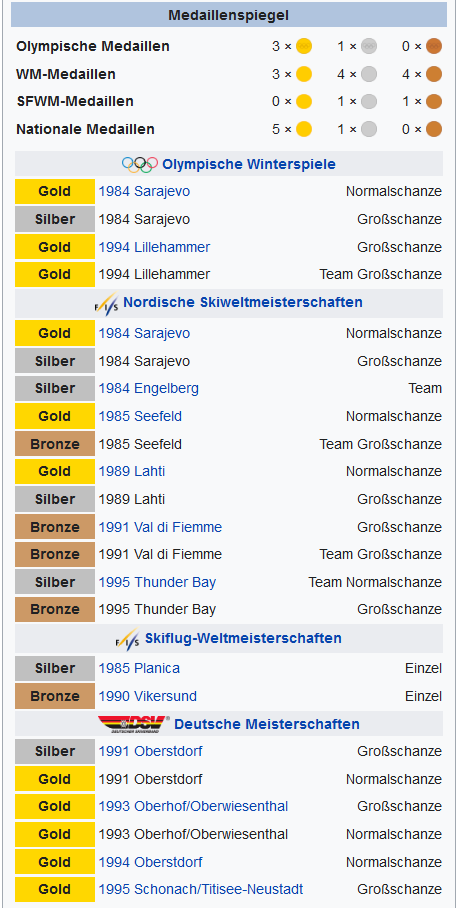The width and height of the screenshot is (459, 908).
Task: Click the Olympic rings icon
Action: coord(140,164)
